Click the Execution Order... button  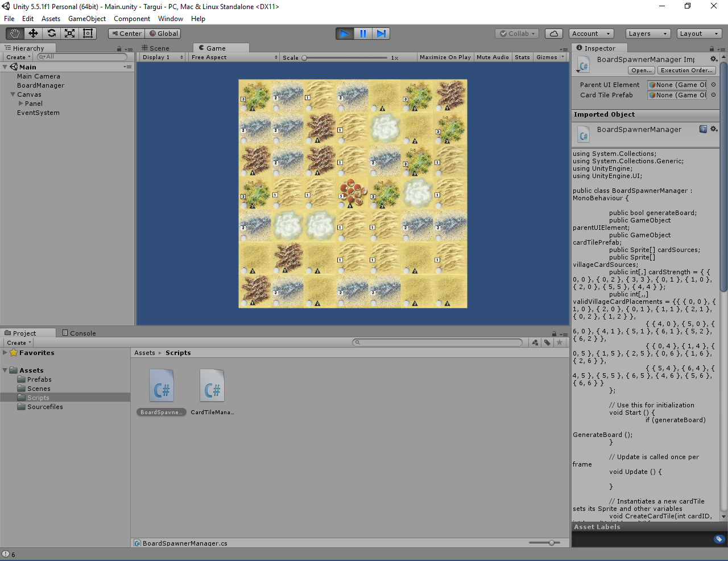pos(686,71)
